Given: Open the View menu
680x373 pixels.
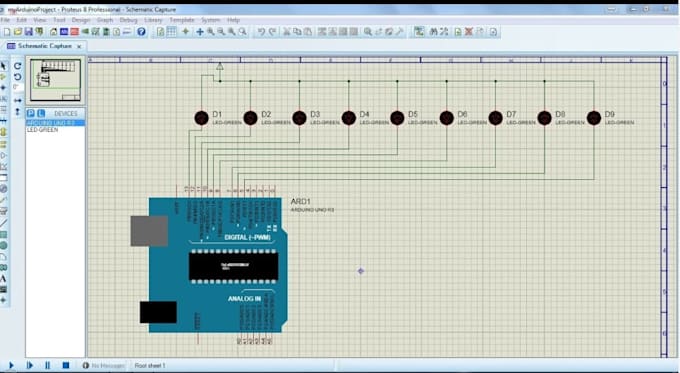Looking at the screenshot, I should [x=40, y=20].
